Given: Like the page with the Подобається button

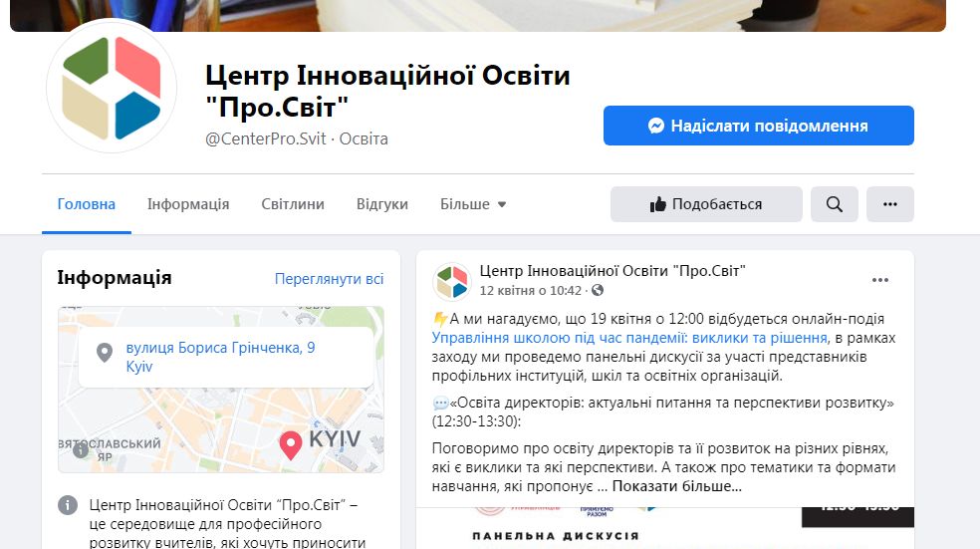Looking at the screenshot, I should (x=706, y=204).
